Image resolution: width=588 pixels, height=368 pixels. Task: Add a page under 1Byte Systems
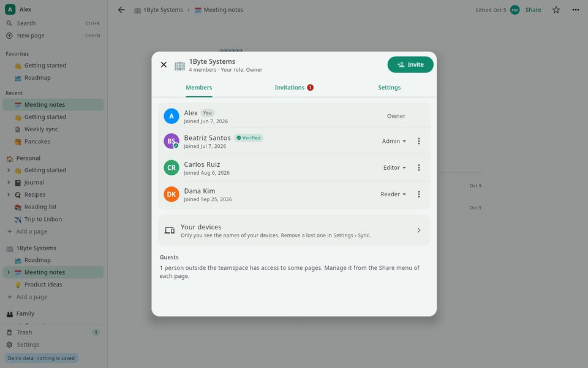click(x=53, y=297)
